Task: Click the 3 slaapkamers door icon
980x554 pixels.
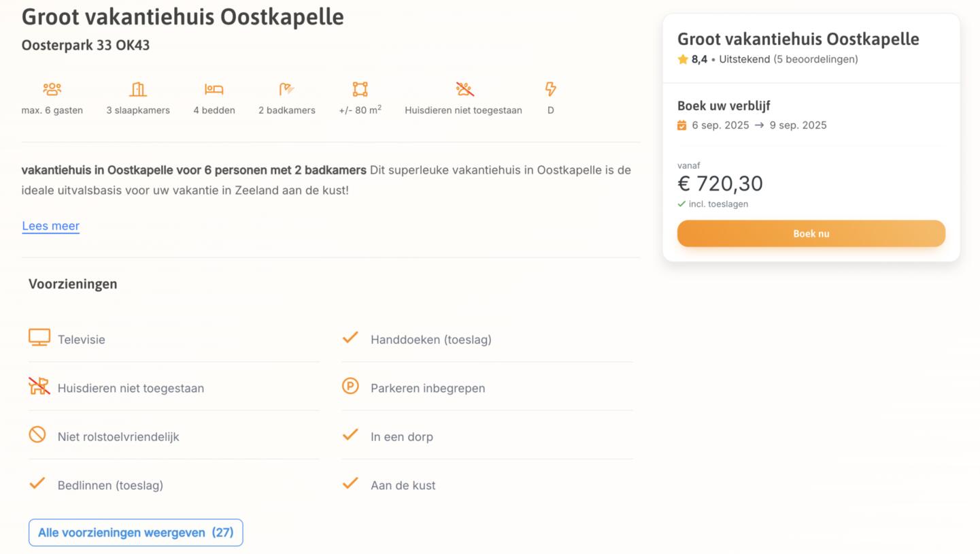Action: [x=138, y=89]
